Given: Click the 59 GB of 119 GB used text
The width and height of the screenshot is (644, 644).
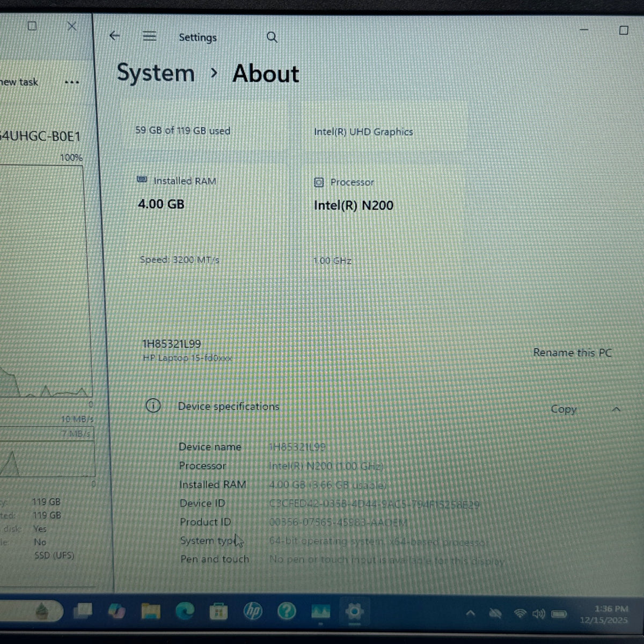Looking at the screenshot, I should click(x=182, y=130).
